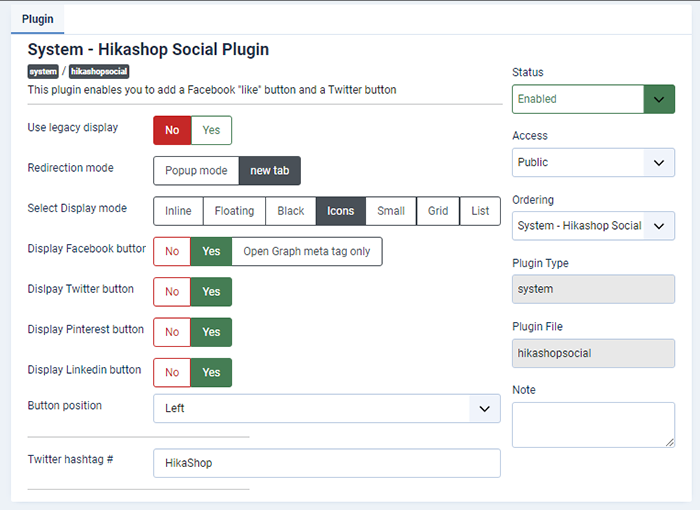Choose Open Graph meta tag only

click(x=307, y=251)
